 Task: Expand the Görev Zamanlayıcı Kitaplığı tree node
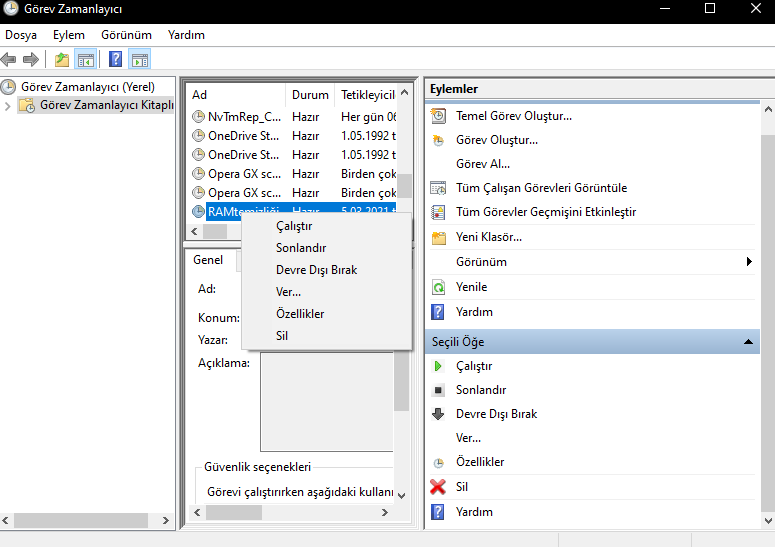(x=7, y=106)
